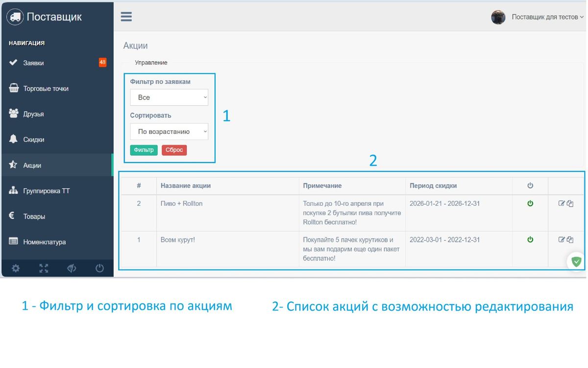Click the note starting Покупайте 5 пачек
This screenshot has width=588, height=368.
point(351,249)
